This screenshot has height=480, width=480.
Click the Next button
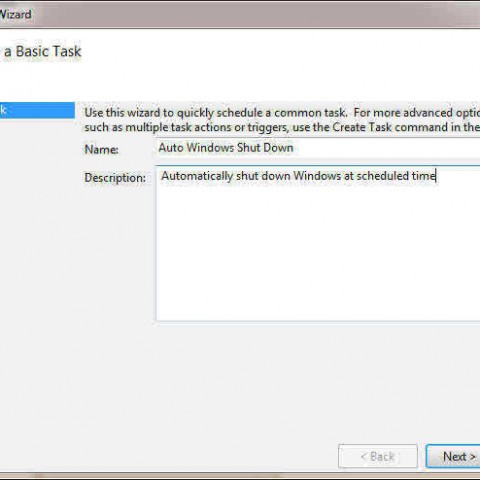[x=453, y=456]
